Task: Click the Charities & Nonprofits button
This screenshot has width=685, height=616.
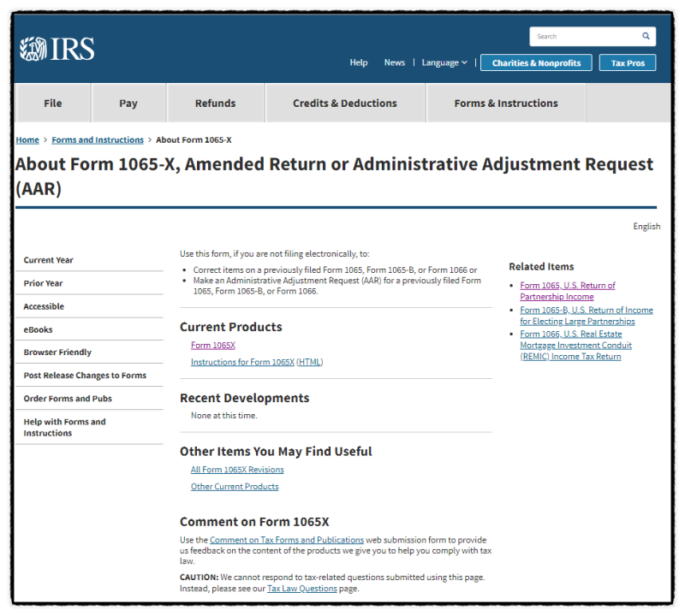Action: pyautogui.click(x=536, y=62)
